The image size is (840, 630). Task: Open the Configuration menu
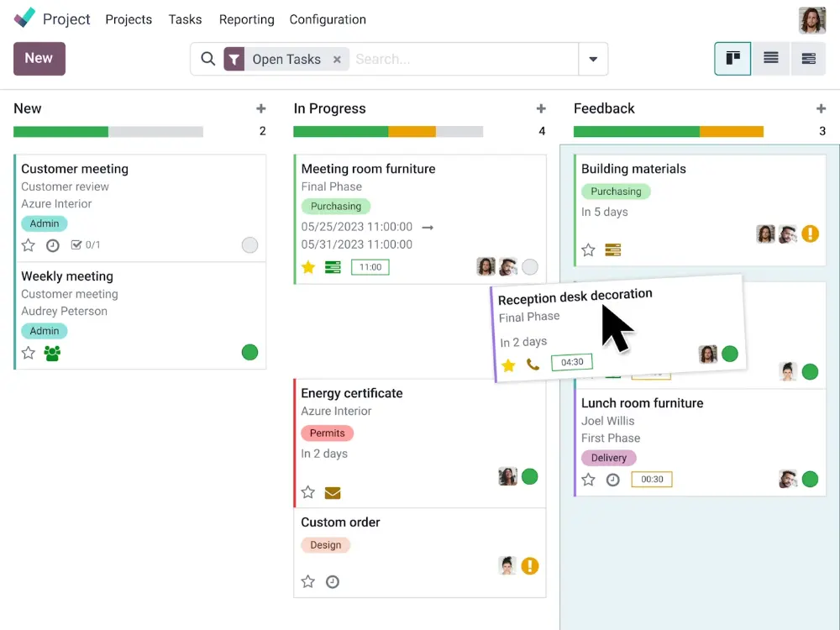(328, 19)
